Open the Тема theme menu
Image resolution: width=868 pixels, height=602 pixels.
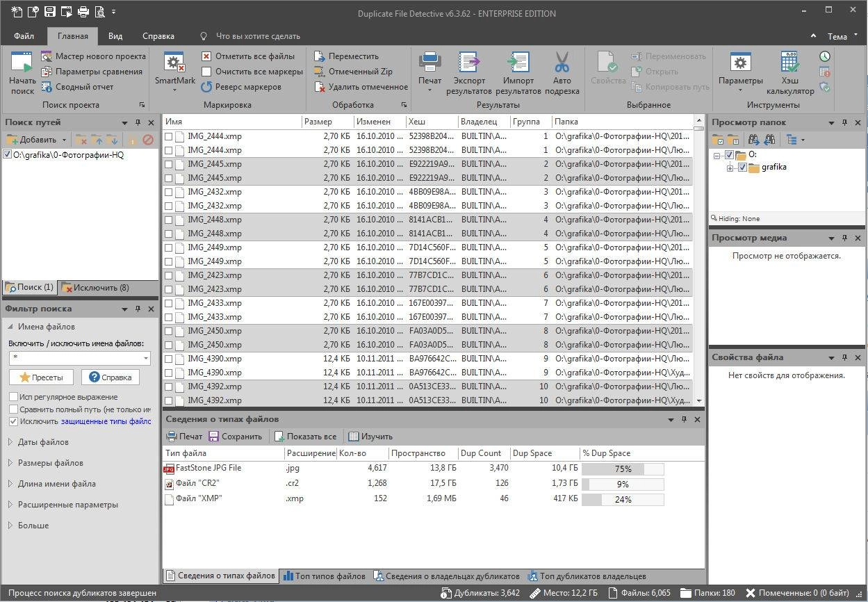coord(842,36)
